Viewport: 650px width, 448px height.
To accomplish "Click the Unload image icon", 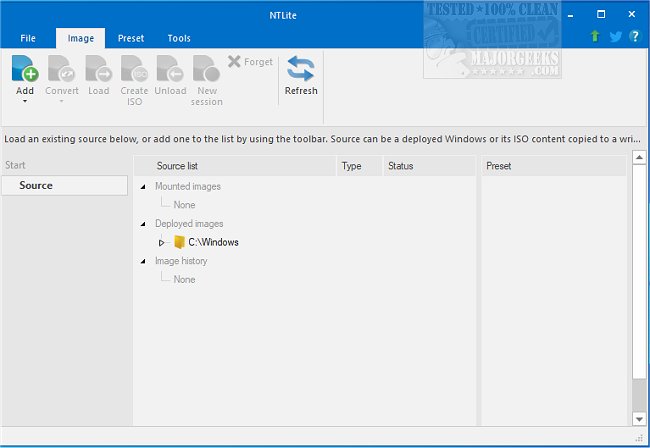I will coord(170,69).
